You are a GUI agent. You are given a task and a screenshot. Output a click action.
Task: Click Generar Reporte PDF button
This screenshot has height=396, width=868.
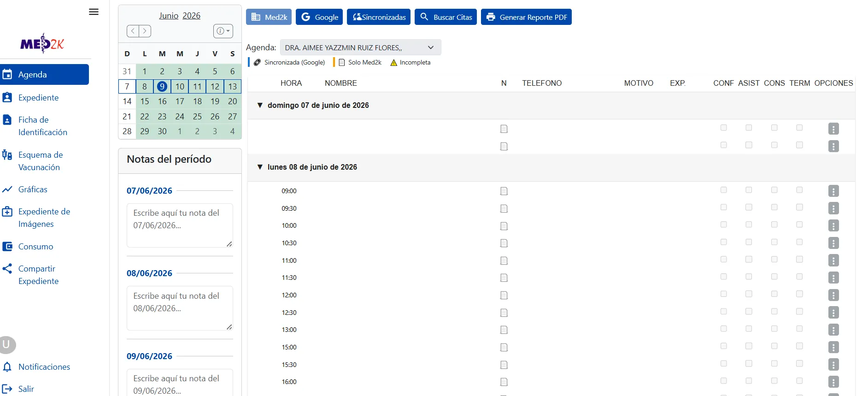526,17
